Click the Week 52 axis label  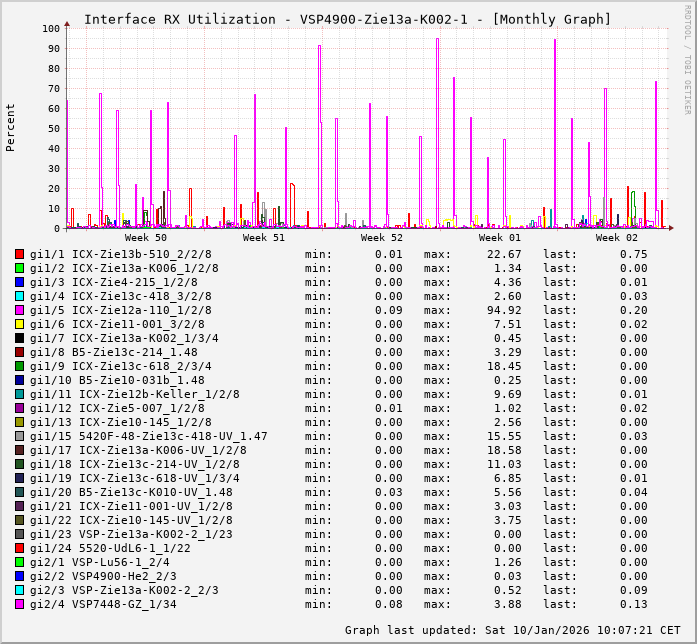[382, 238]
